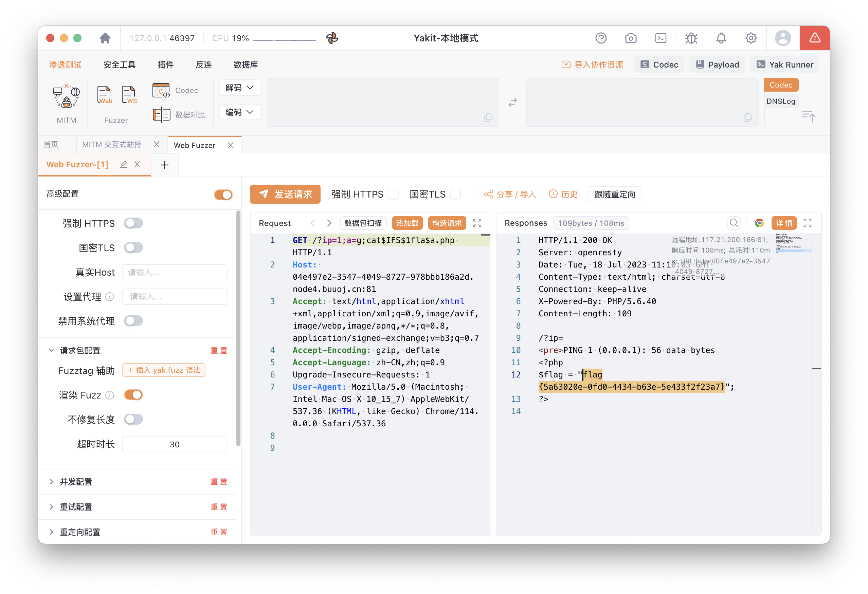This screenshot has width=868, height=594.
Task: Click the 真实Host input field
Action: 175,273
